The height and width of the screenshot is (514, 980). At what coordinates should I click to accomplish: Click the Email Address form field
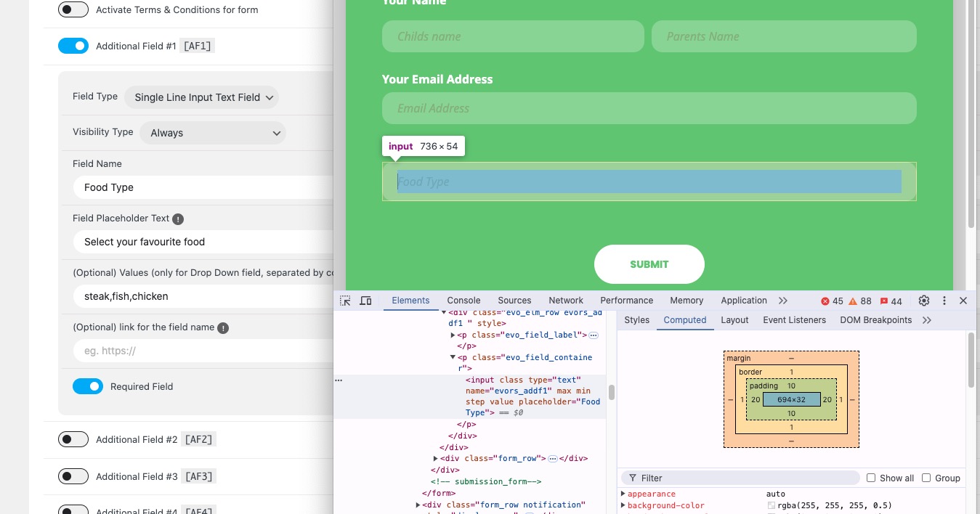pos(649,108)
